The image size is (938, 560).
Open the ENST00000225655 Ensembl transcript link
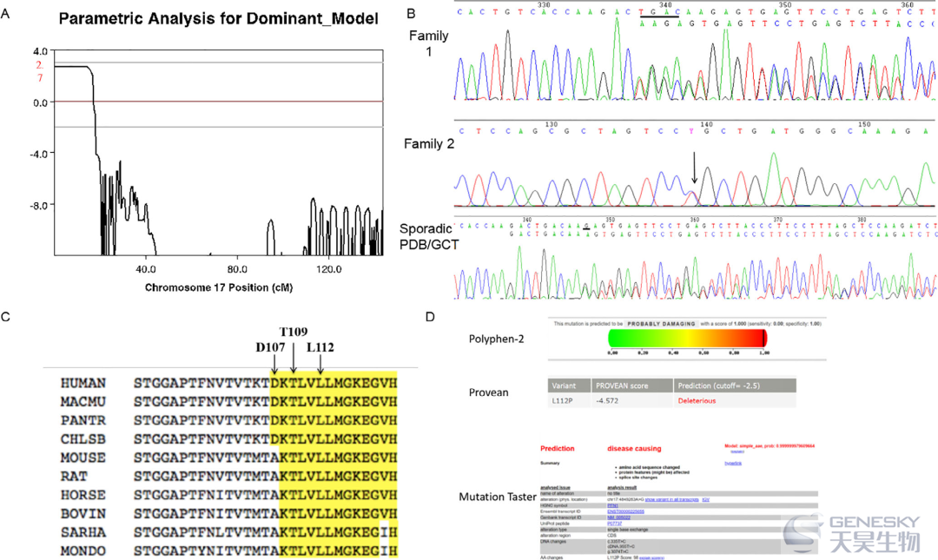pyautogui.click(x=625, y=511)
